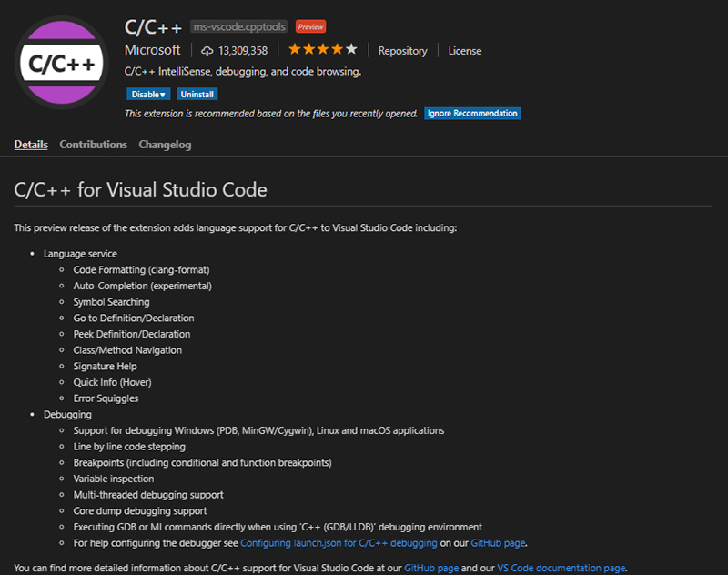The image size is (728, 575).
Task: Click the ms-vscode.cpptools identifier badge
Action: tap(238, 26)
